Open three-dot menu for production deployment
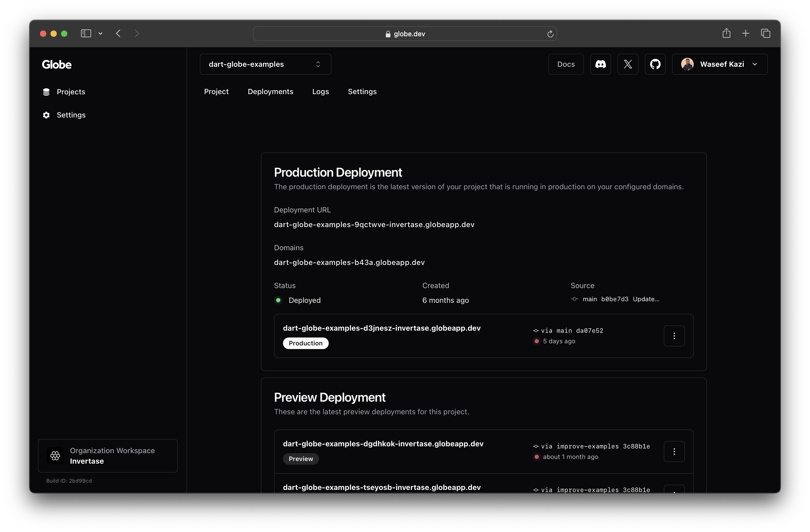810x532 pixels. pyautogui.click(x=674, y=336)
